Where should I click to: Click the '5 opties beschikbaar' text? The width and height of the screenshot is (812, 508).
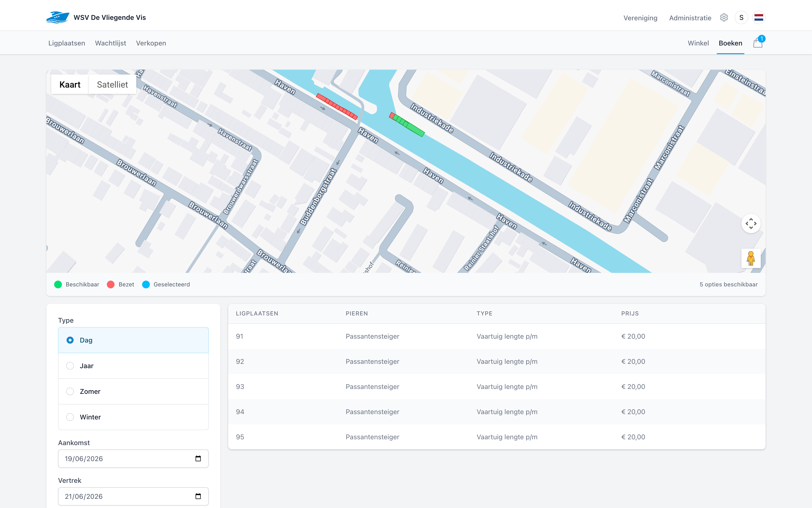pyautogui.click(x=728, y=284)
